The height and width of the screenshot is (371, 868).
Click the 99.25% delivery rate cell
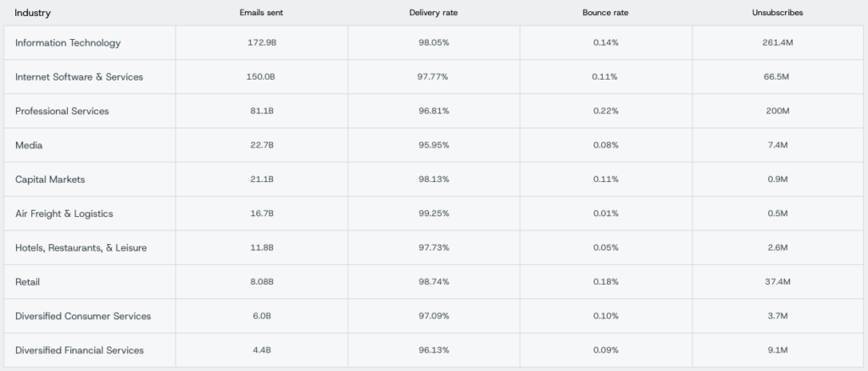[433, 213]
